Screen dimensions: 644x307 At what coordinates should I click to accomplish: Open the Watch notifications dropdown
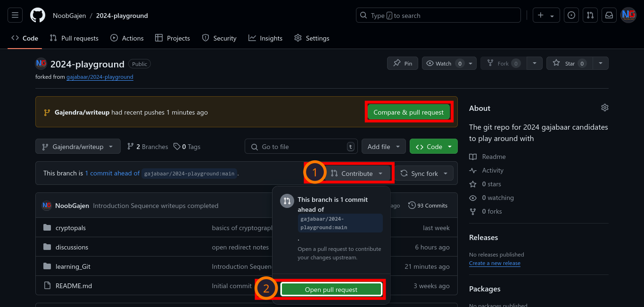click(x=449, y=63)
